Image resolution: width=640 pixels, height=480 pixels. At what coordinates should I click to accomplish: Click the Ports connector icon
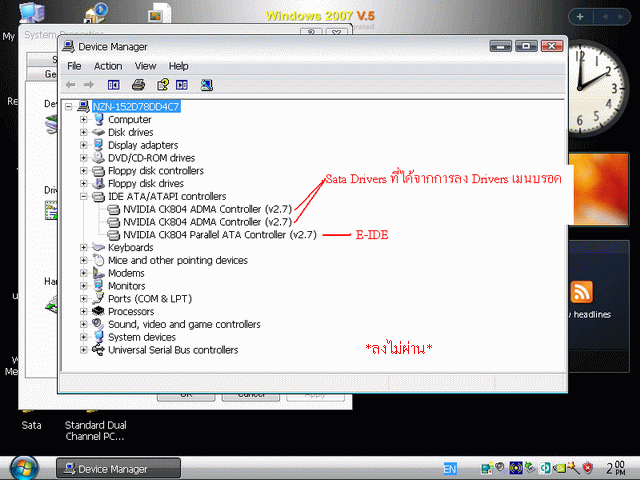(x=98, y=298)
